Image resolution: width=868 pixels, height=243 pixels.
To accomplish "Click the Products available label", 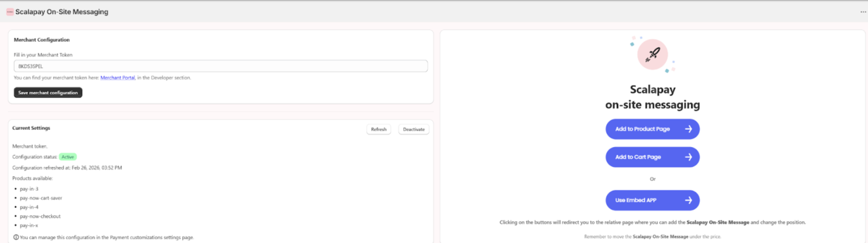I will pos(33,178).
